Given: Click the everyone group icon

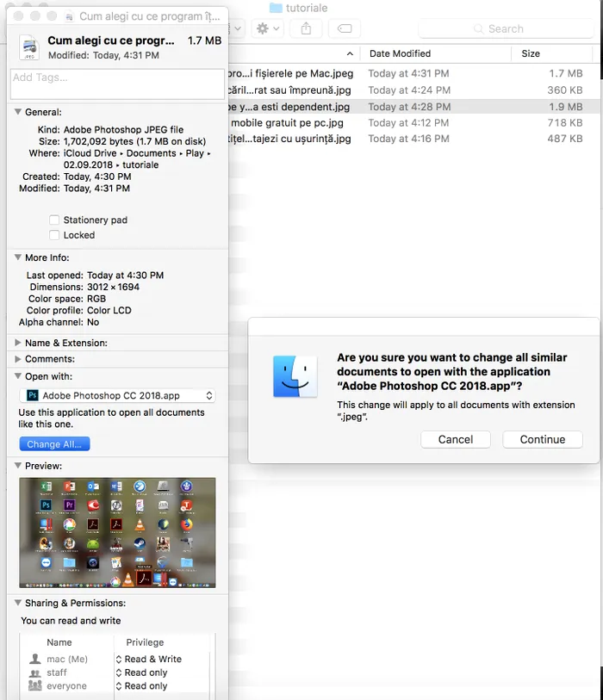Looking at the screenshot, I should [34, 685].
